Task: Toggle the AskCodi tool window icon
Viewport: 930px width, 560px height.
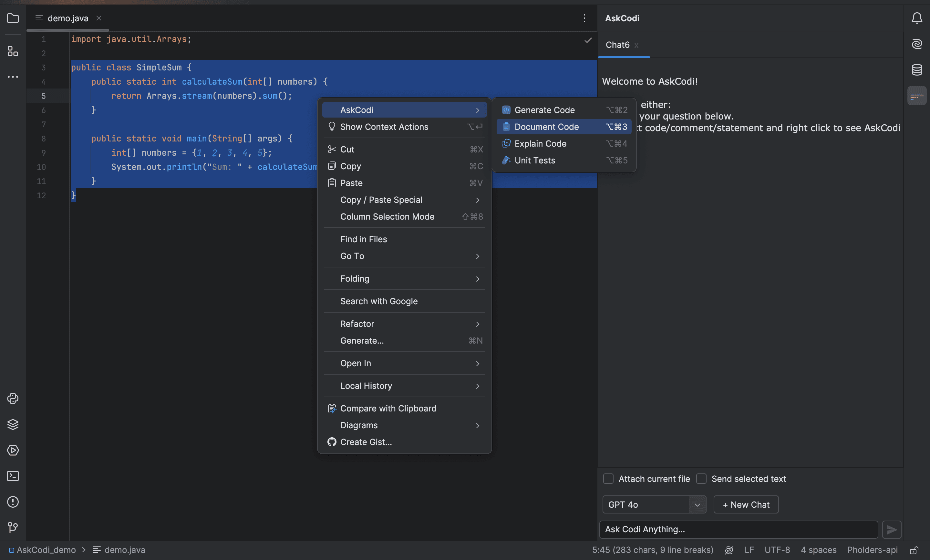Action: pos(917,96)
